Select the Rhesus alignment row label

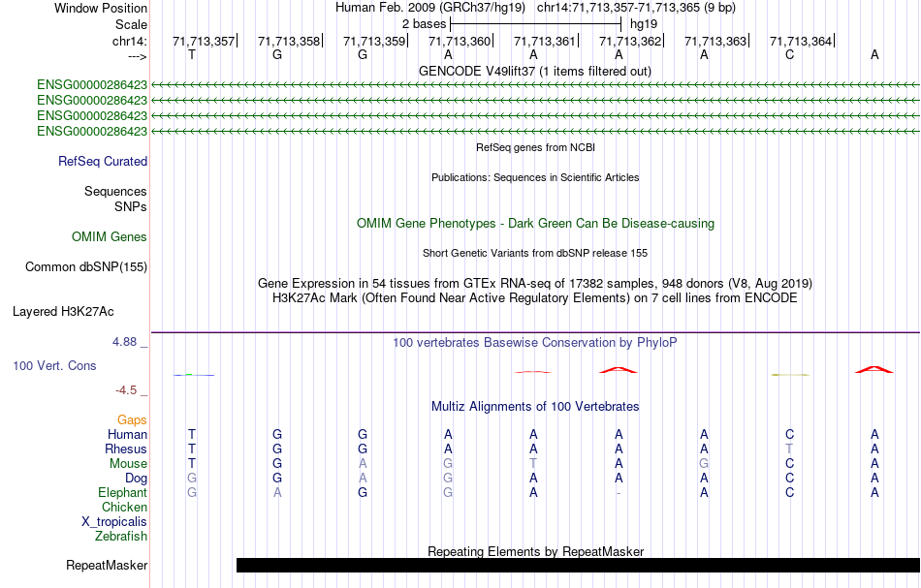[126, 449]
